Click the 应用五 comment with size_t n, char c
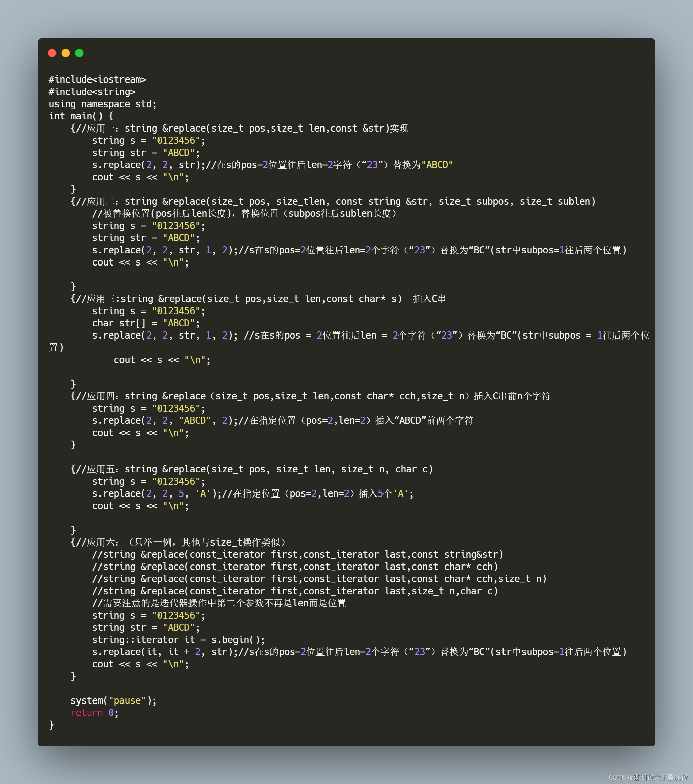The height and width of the screenshot is (784, 693). coord(252,469)
